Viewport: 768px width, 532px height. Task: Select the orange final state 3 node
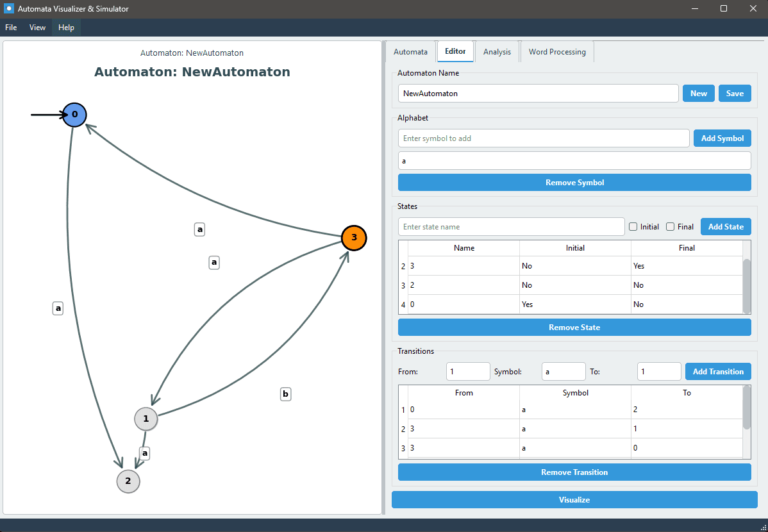click(353, 238)
